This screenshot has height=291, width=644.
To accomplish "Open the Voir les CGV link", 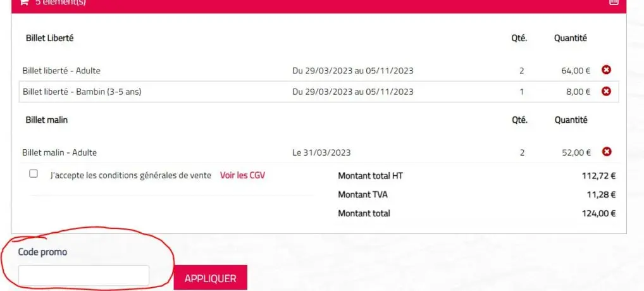I will tap(242, 175).
